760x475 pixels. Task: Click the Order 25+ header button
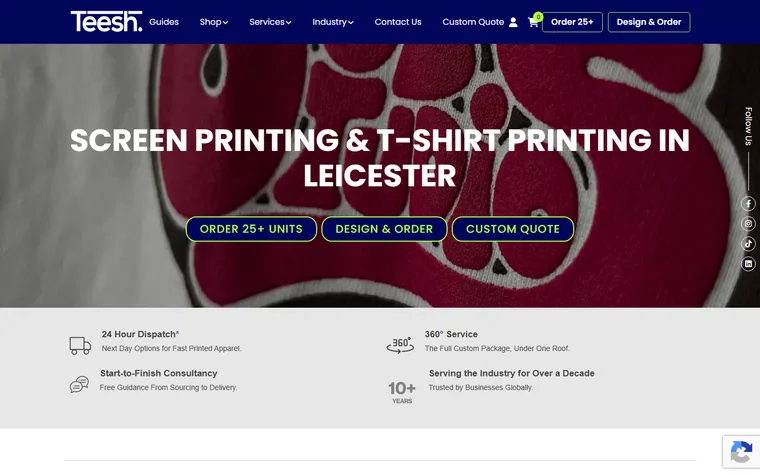pyautogui.click(x=572, y=22)
